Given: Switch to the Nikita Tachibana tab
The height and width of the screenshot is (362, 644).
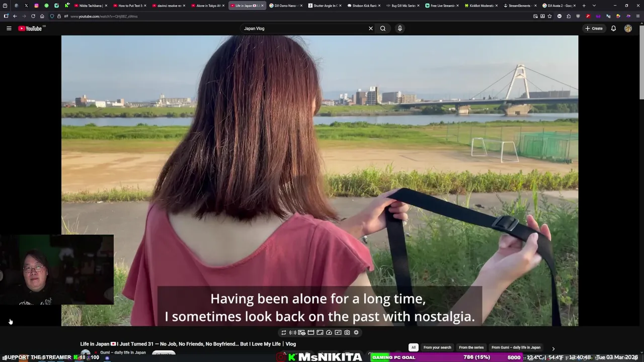Looking at the screenshot, I should (91, 6).
